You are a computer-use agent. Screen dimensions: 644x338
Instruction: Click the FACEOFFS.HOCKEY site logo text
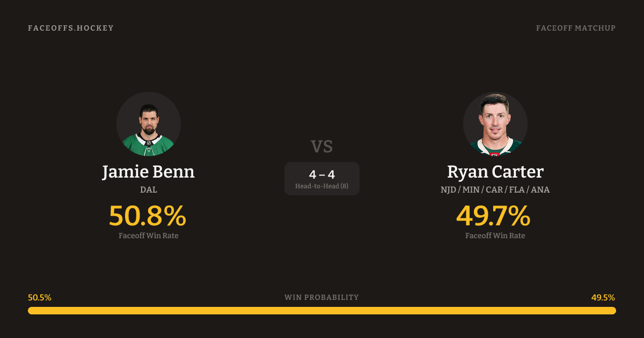pos(71,28)
